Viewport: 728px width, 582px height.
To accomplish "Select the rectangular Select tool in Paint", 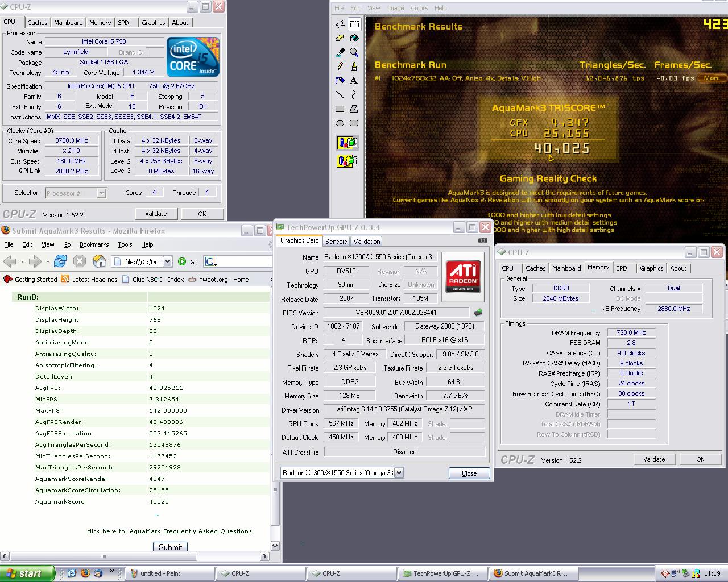I will tap(354, 24).
